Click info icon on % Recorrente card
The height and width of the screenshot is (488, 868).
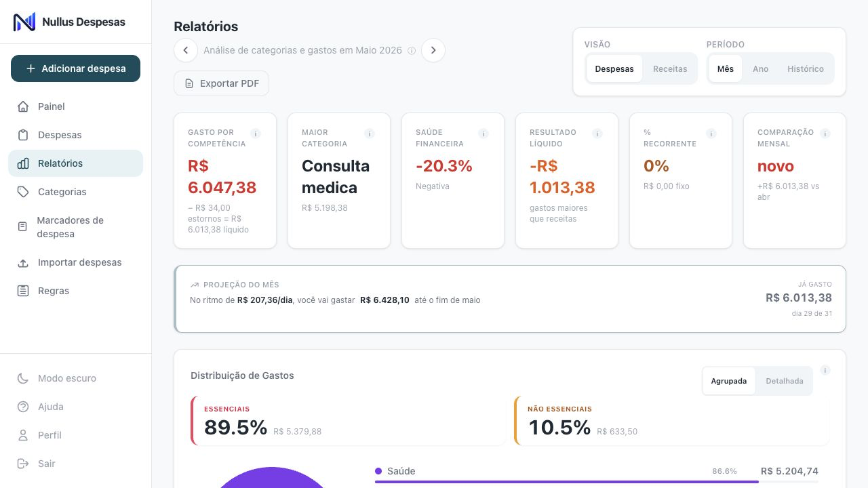pyautogui.click(x=711, y=134)
